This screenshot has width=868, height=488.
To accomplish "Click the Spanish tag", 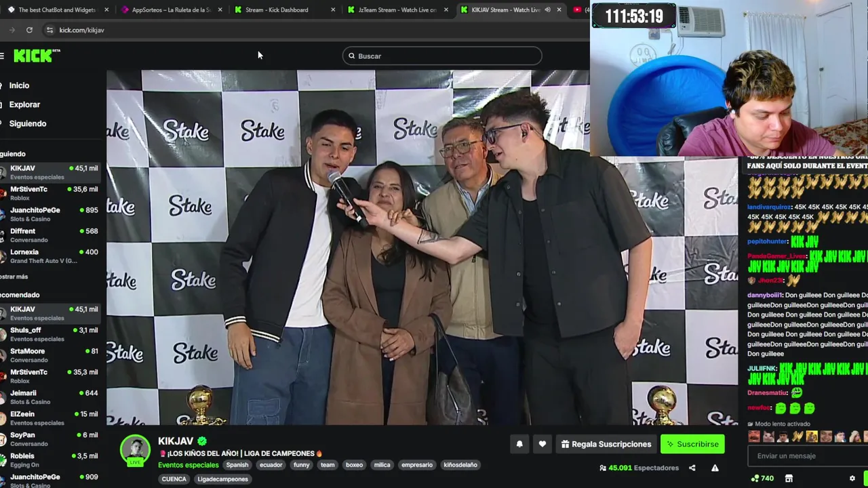I will [237, 465].
